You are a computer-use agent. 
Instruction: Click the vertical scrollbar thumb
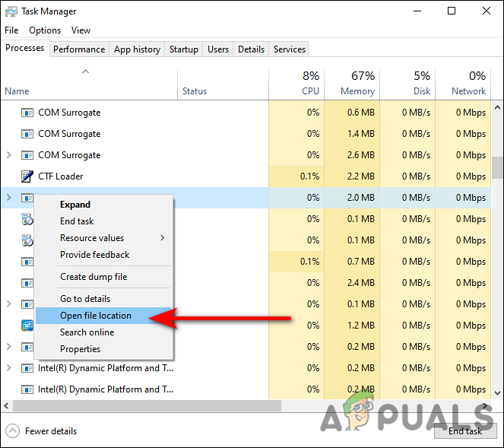[x=497, y=167]
